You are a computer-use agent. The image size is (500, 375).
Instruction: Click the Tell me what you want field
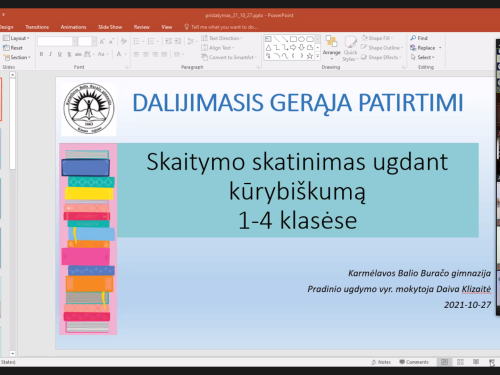[x=221, y=27]
